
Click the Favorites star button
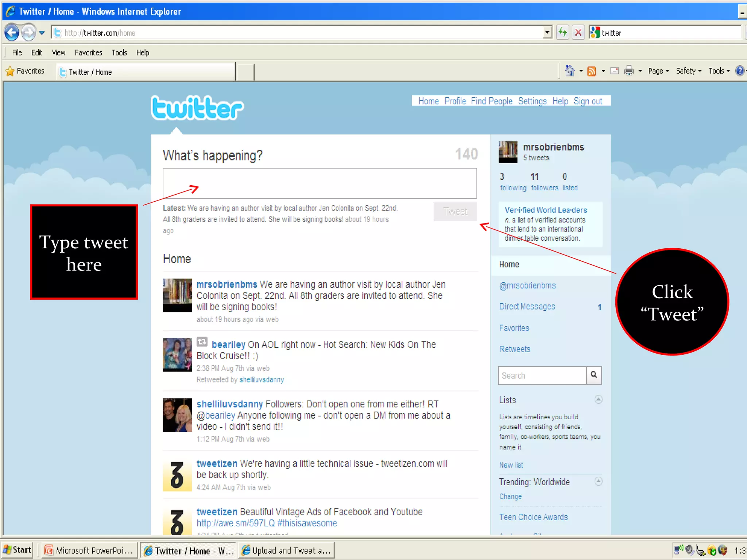pyautogui.click(x=26, y=71)
